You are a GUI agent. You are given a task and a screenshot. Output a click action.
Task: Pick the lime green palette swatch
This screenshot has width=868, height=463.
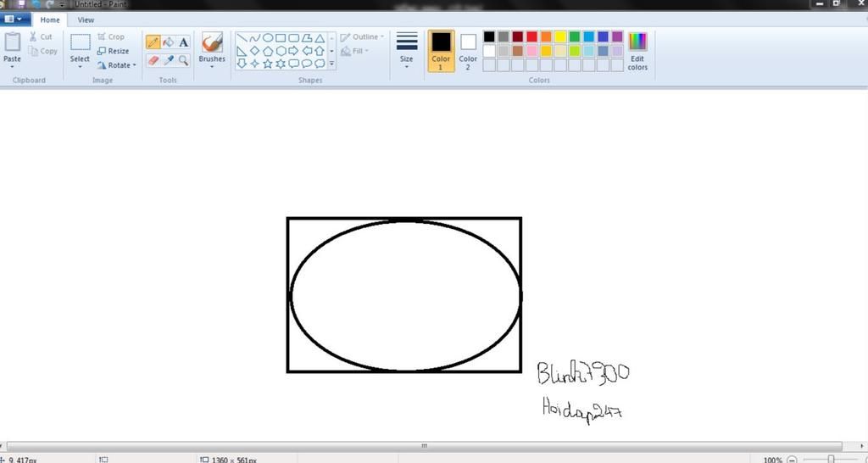point(575,51)
